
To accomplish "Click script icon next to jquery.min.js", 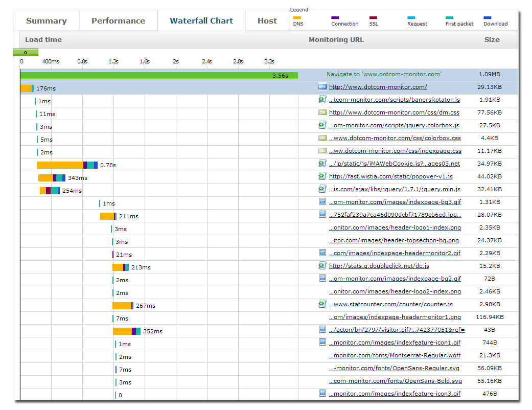I will [322, 189].
